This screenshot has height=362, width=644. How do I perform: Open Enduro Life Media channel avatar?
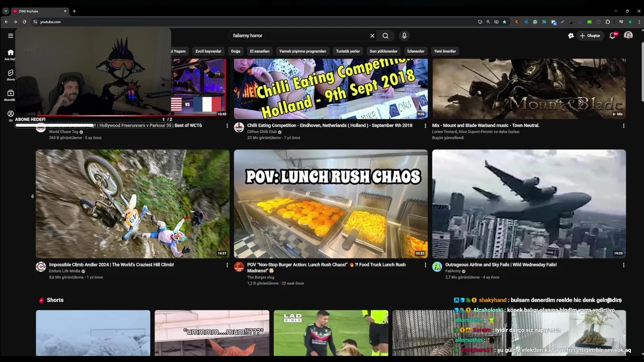click(x=41, y=266)
